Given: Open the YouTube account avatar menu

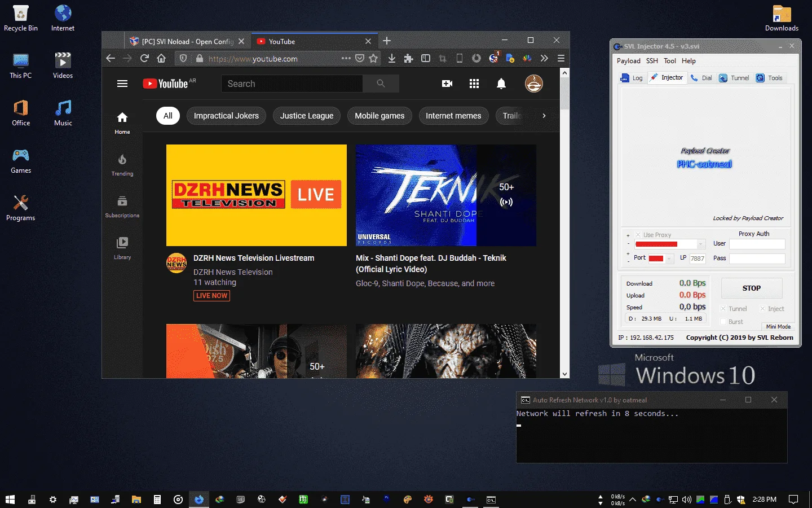Looking at the screenshot, I should point(534,84).
